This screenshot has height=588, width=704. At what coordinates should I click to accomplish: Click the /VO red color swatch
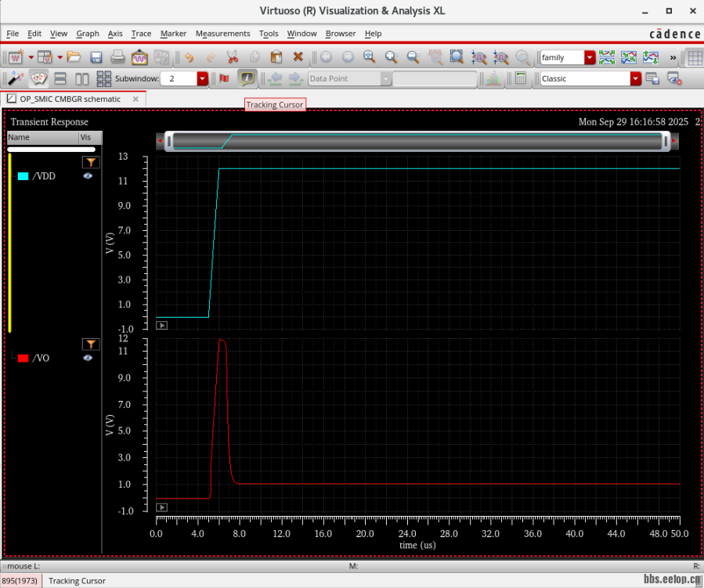click(x=23, y=358)
